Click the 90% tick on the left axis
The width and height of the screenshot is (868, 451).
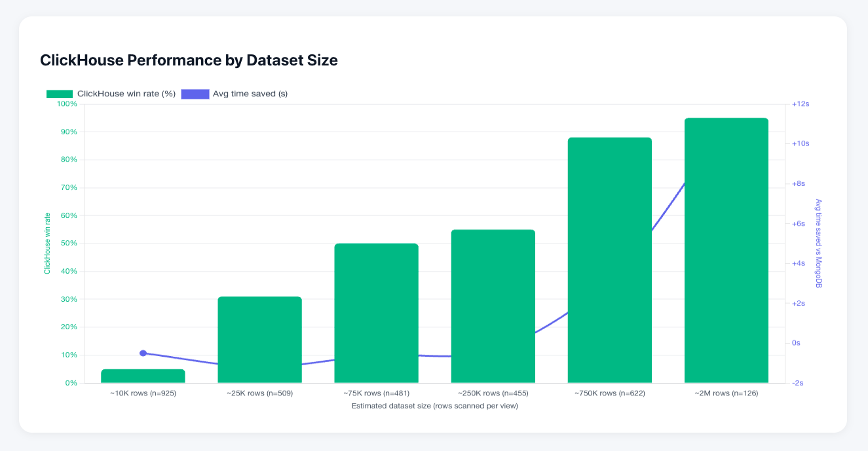pyautogui.click(x=69, y=132)
